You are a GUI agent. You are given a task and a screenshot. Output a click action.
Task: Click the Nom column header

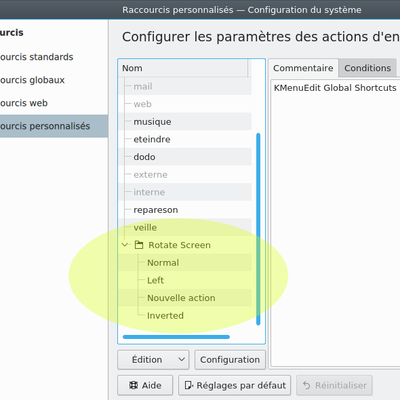[183, 68]
